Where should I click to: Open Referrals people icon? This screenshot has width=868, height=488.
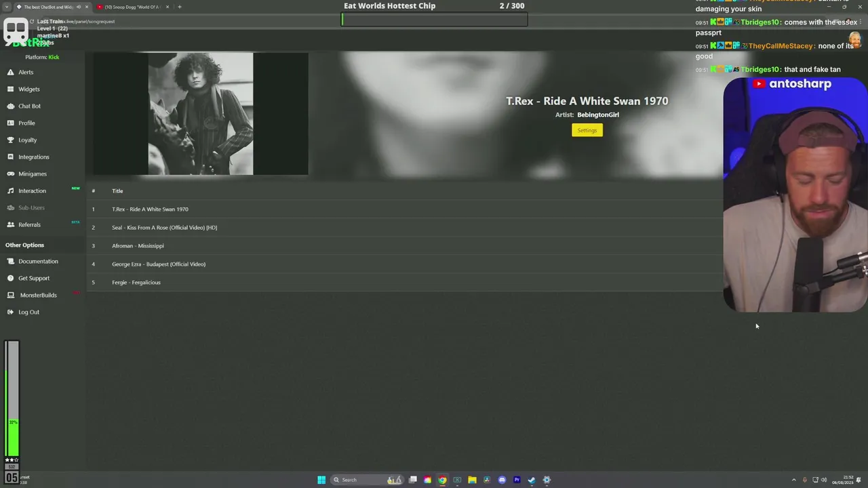pyautogui.click(x=10, y=224)
